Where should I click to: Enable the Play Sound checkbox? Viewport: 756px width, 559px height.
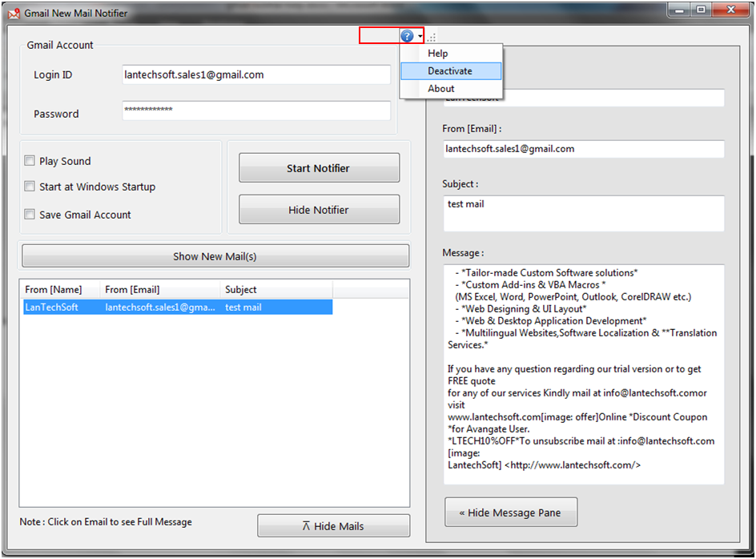(30, 161)
